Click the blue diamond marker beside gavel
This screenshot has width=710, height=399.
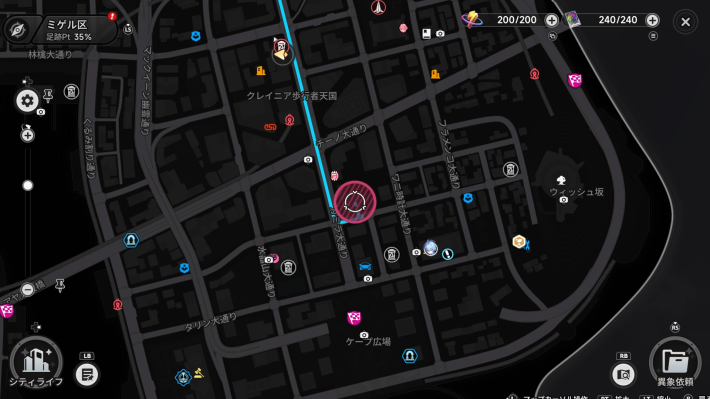pos(183,378)
